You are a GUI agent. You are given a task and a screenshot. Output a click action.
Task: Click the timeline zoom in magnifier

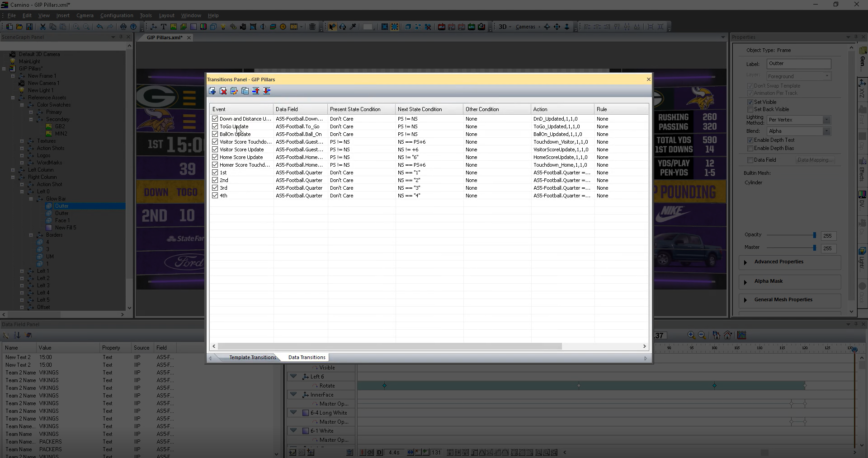pos(691,335)
